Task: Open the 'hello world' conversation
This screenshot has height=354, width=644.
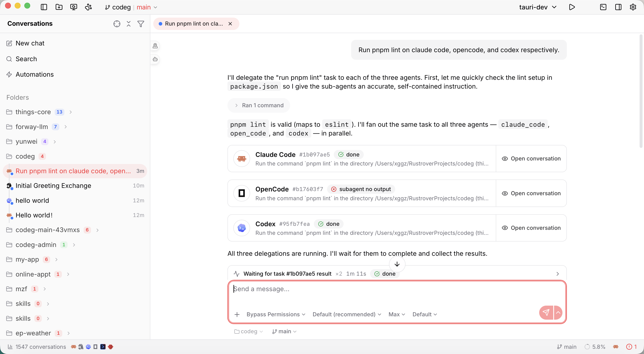Action: pos(75,200)
